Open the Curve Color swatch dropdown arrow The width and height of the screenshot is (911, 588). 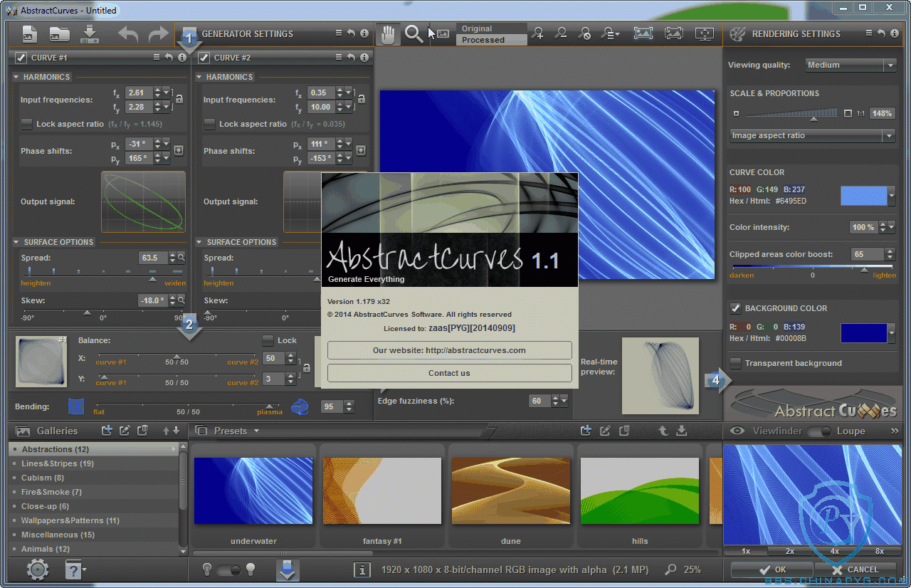tap(892, 196)
